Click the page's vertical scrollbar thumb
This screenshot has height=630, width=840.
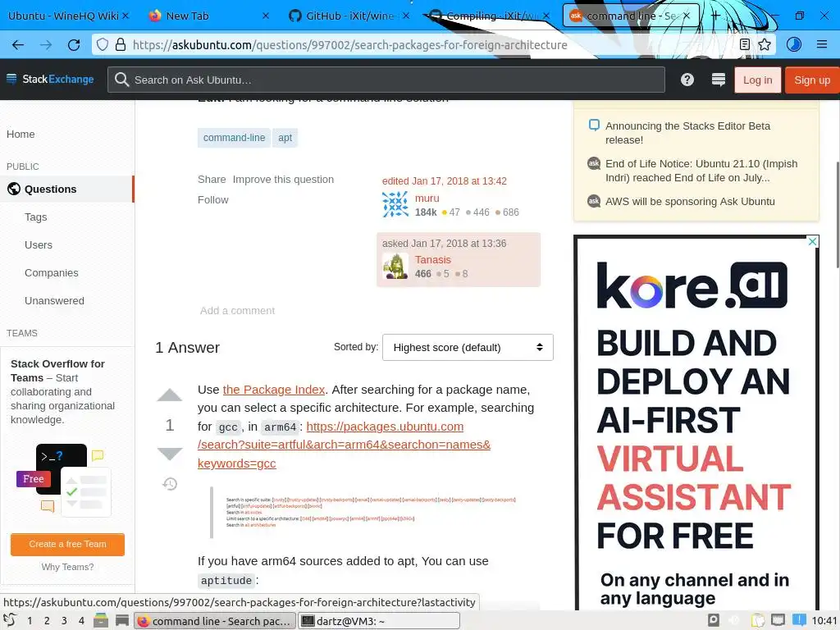coord(838,214)
